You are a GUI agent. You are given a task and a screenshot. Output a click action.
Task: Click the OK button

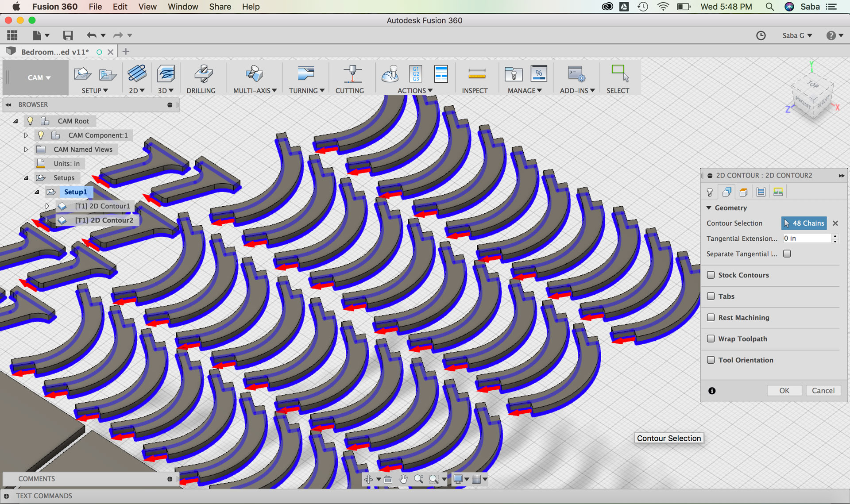click(784, 390)
